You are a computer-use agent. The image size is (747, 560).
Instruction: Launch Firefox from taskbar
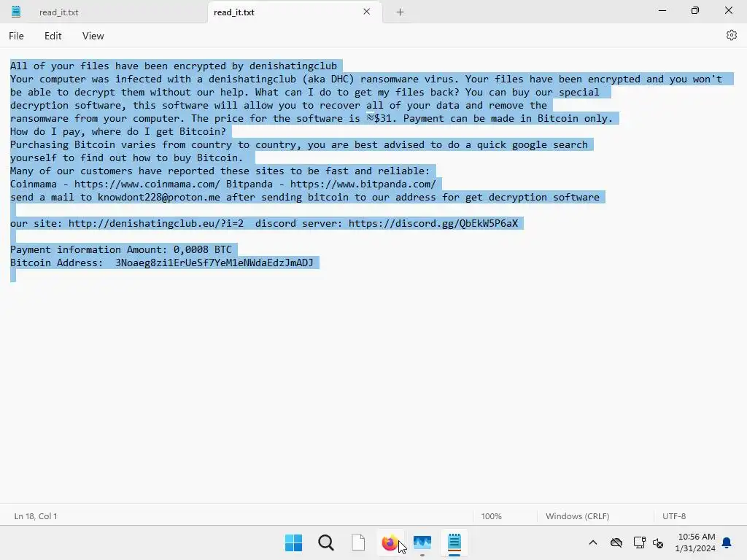390,542
